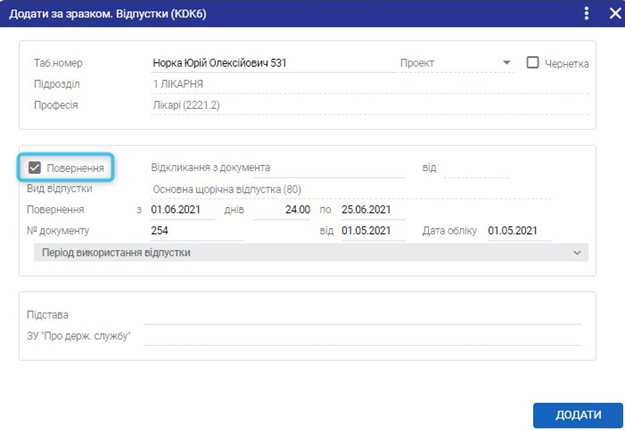Close the dialog with the X icon
The height and width of the screenshot is (430, 625).
pyautogui.click(x=614, y=13)
